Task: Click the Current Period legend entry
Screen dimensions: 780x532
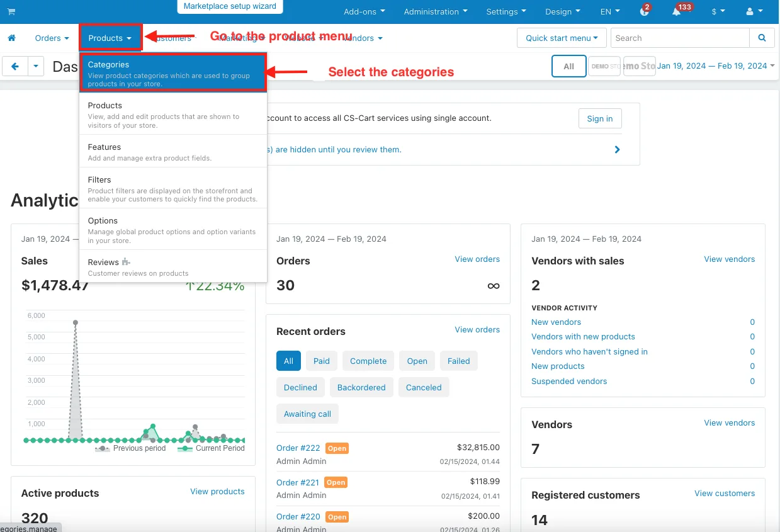Action: (x=212, y=448)
